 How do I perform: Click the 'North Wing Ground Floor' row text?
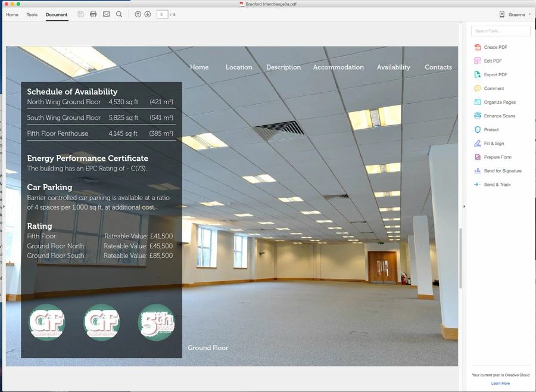pos(64,102)
